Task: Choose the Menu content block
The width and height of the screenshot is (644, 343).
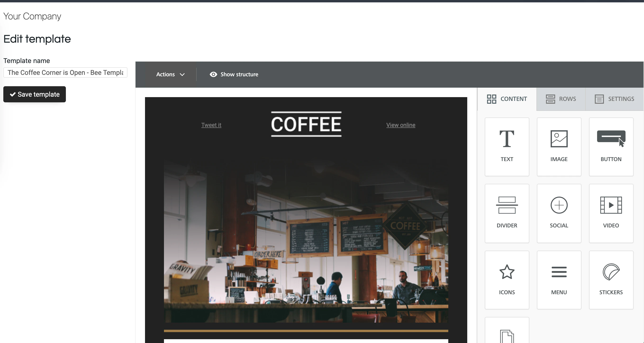Action: tap(559, 280)
